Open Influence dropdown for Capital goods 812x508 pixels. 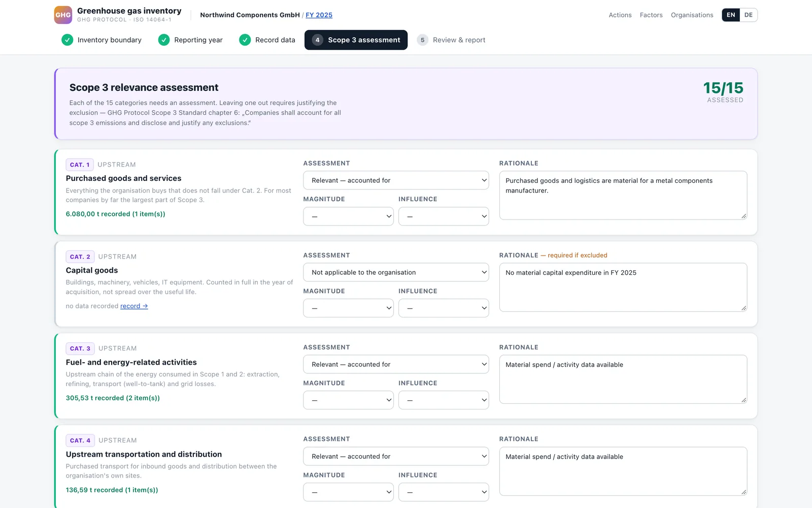[444, 308]
